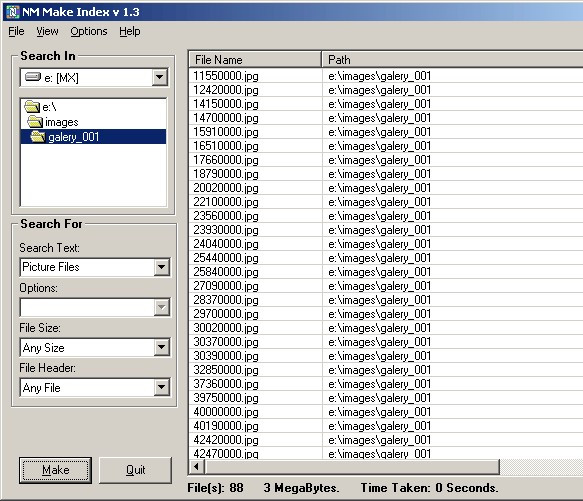Select file 15910000.jpg in the list

226,132
